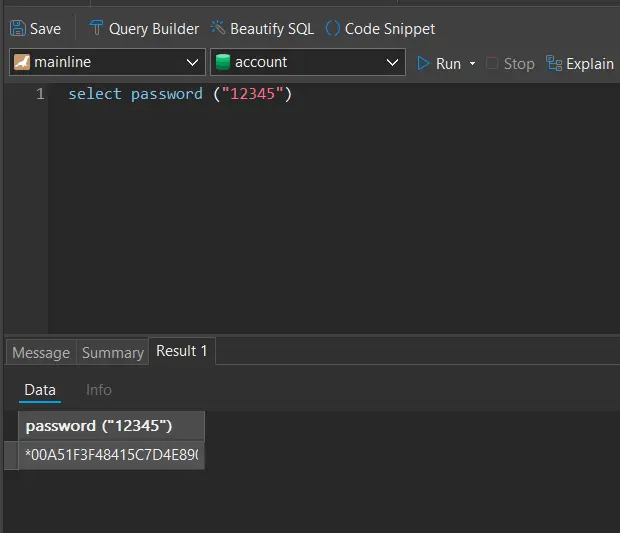The width and height of the screenshot is (620, 533).
Task: Select the hashed password result cell
Action: [x=111, y=455]
